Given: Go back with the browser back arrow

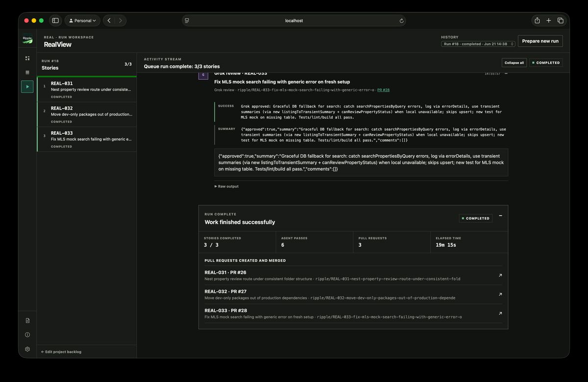Looking at the screenshot, I should (x=109, y=21).
